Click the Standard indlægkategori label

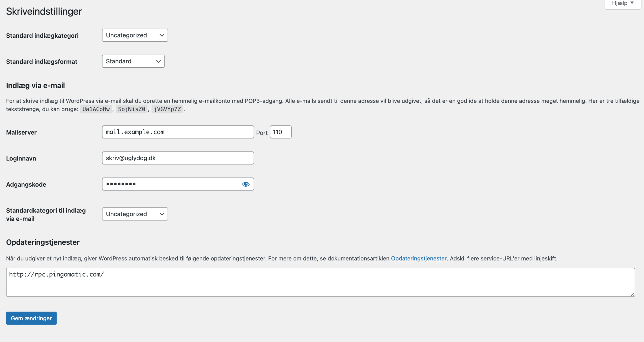pyautogui.click(x=42, y=36)
